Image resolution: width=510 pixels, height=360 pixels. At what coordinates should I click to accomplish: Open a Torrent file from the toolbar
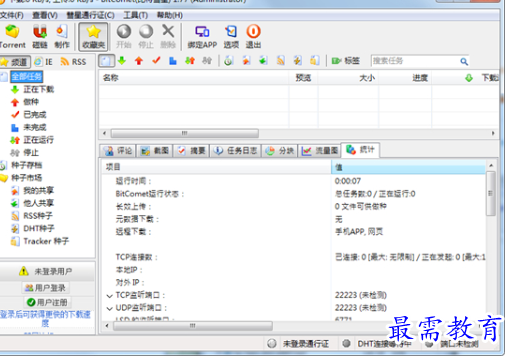12,36
